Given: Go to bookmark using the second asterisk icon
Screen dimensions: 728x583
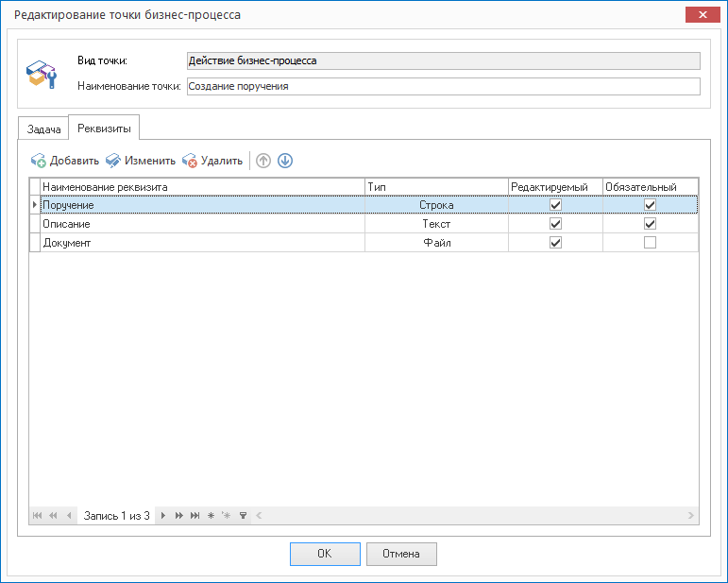Looking at the screenshot, I should (x=226, y=515).
